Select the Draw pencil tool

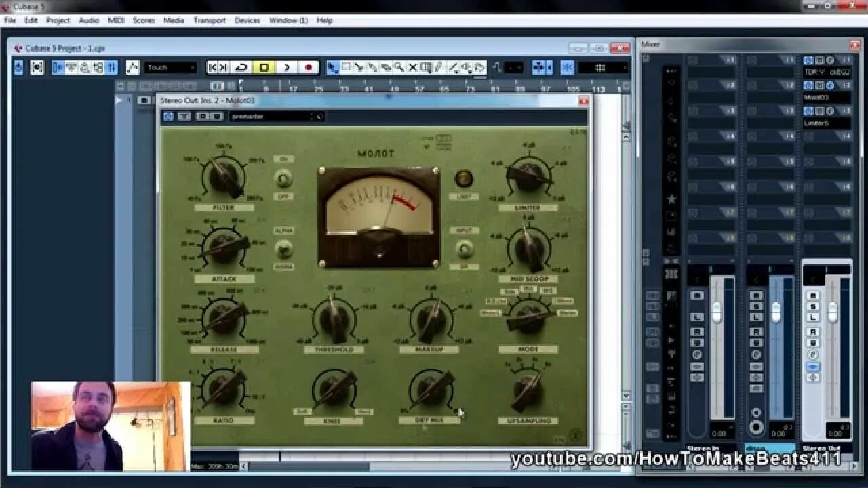(439, 67)
